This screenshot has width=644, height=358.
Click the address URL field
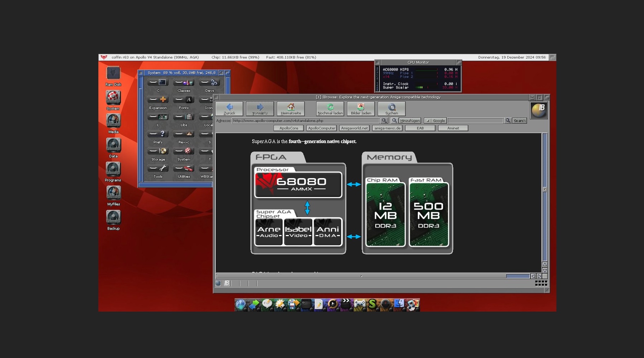click(x=306, y=121)
